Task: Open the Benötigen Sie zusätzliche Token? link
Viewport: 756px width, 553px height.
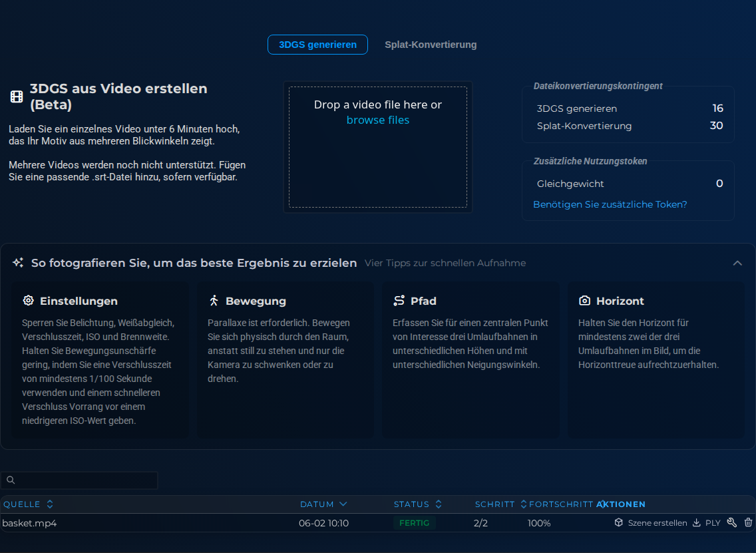Action: pyautogui.click(x=610, y=204)
